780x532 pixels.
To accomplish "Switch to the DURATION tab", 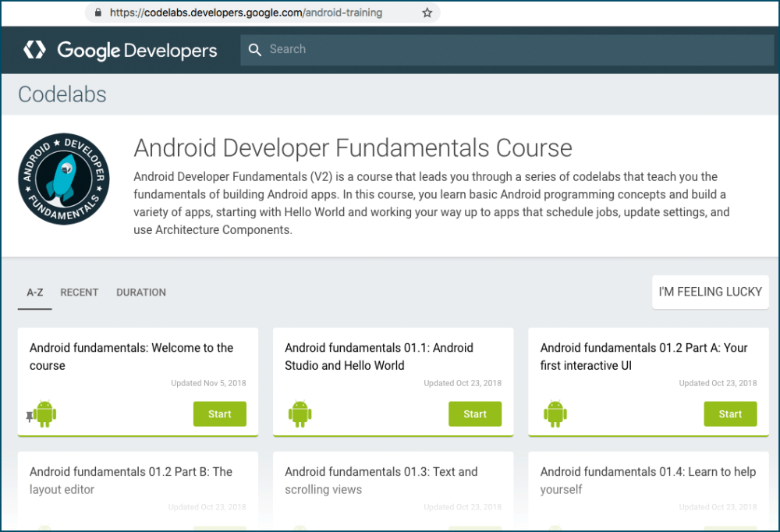I will coord(140,292).
